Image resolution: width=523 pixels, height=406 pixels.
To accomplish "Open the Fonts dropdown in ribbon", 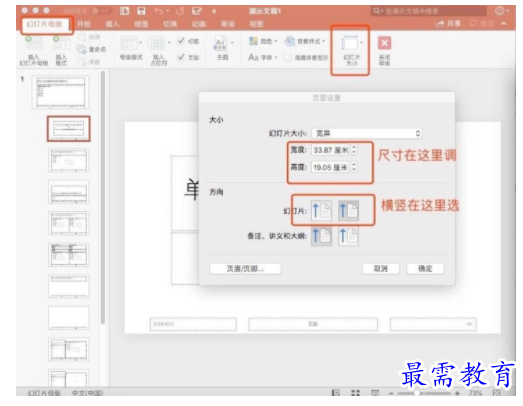I will (x=263, y=57).
